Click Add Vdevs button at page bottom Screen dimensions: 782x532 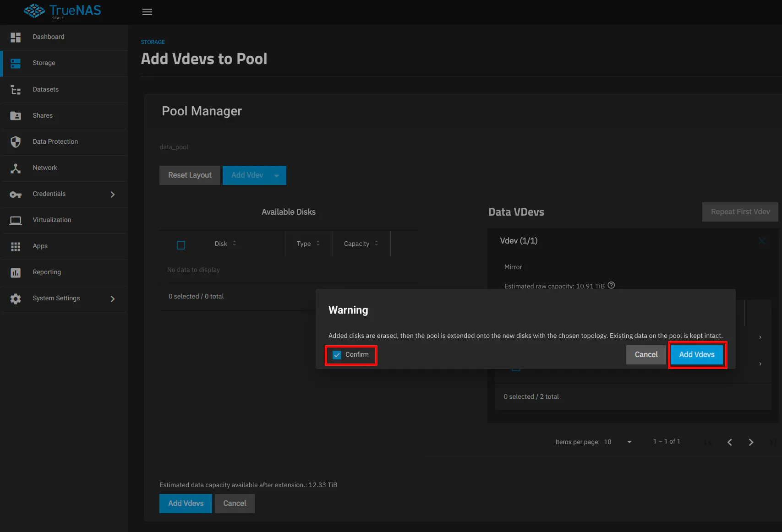186,504
